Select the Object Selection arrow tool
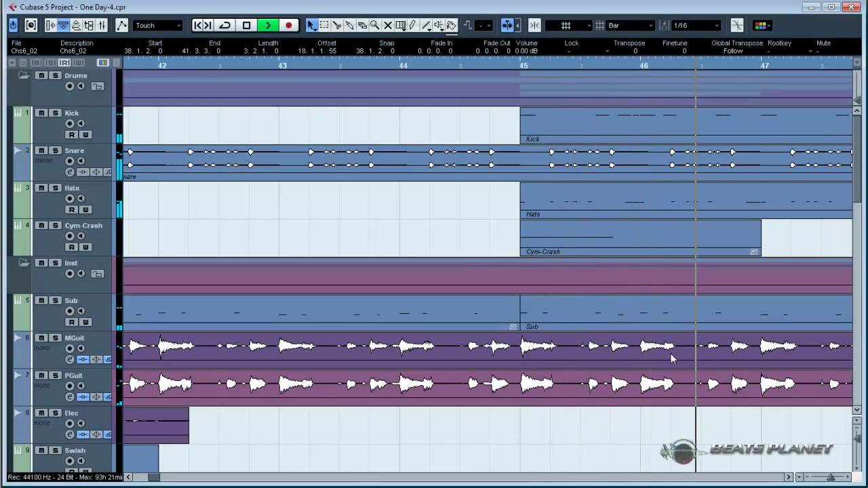 tap(311, 25)
